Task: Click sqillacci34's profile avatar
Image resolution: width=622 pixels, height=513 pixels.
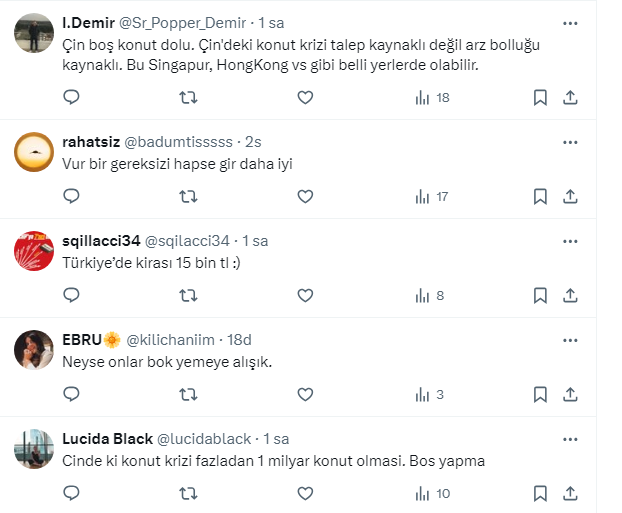Action: point(34,252)
